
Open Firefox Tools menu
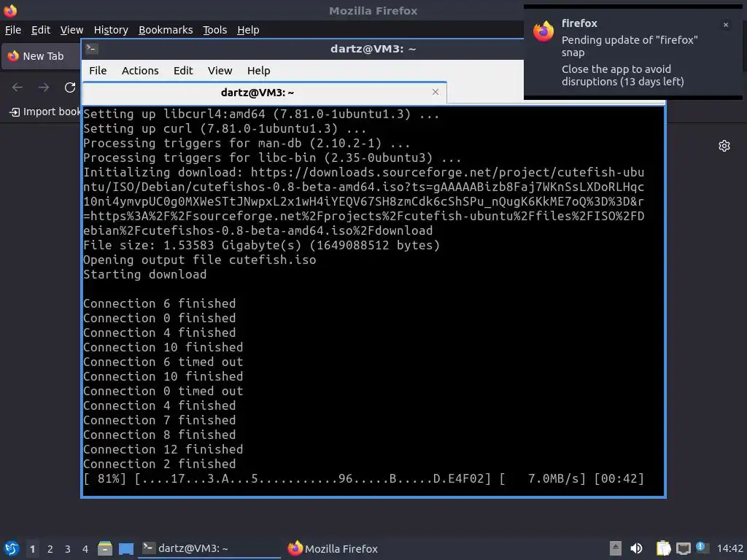click(x=214, y=30)
